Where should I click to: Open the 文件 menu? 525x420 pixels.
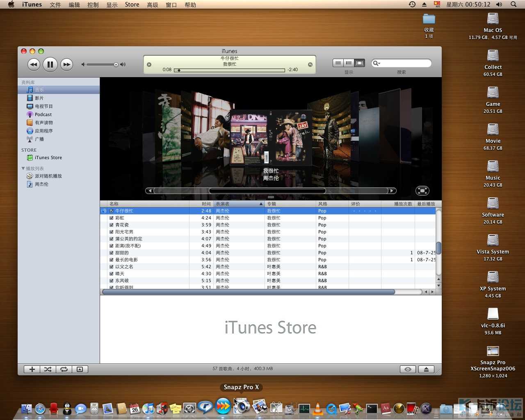pos(55,5)
